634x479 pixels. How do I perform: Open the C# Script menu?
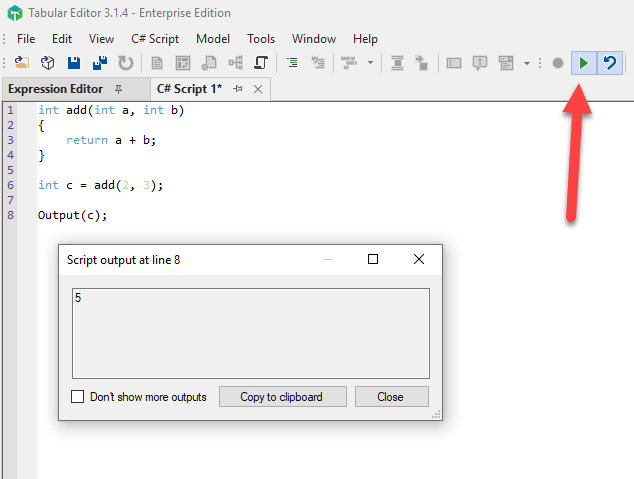(155, 39)
